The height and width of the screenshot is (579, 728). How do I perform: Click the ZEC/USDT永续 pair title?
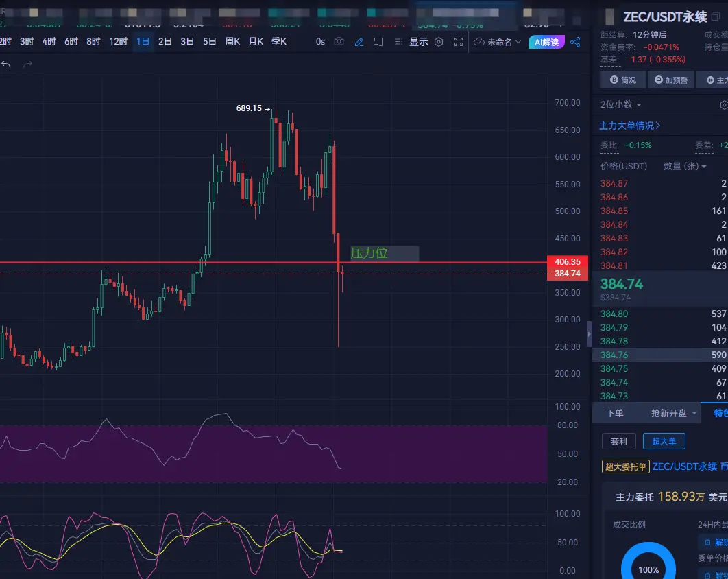coord(665,17)
